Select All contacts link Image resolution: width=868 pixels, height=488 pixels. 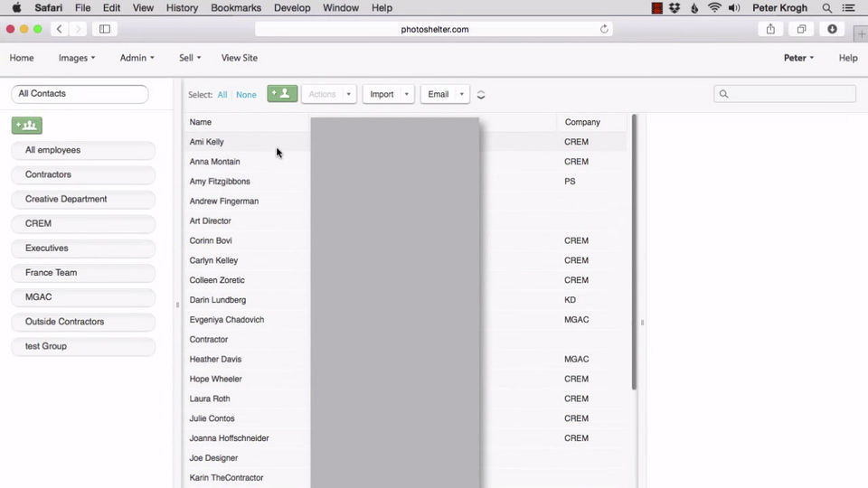tap(222, 95)
